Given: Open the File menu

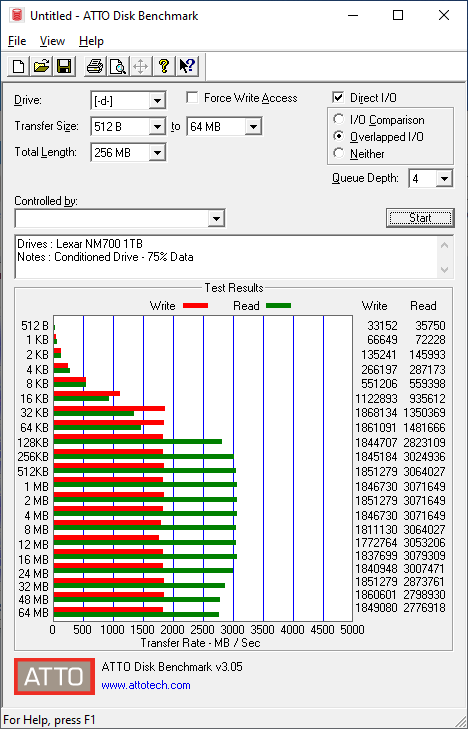Looking at the screenshot, I should [17, 41].
